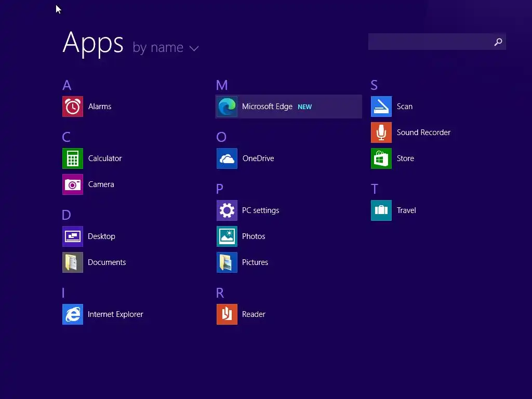
Task: Launch the Photos app icon
Action: (227, 236)
